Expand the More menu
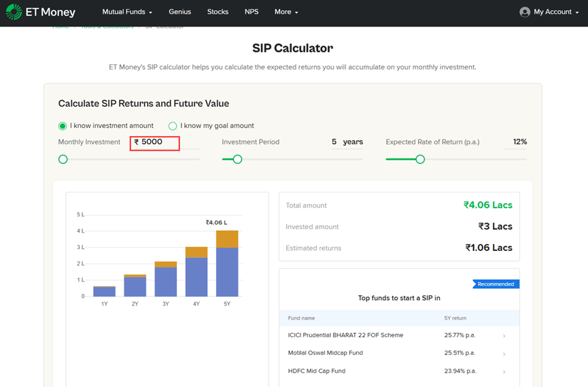Screen dimensions: 588x387 (x=286, y=12)
